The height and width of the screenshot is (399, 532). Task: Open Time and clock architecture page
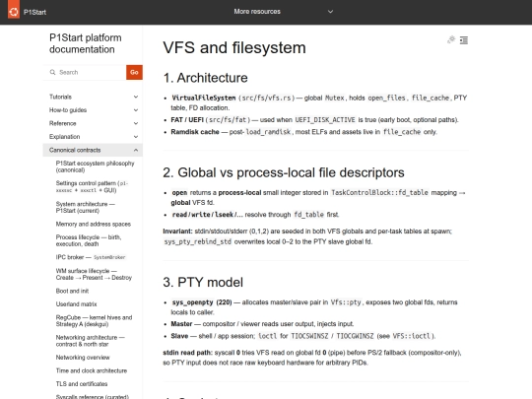click(x=92, y=370)
